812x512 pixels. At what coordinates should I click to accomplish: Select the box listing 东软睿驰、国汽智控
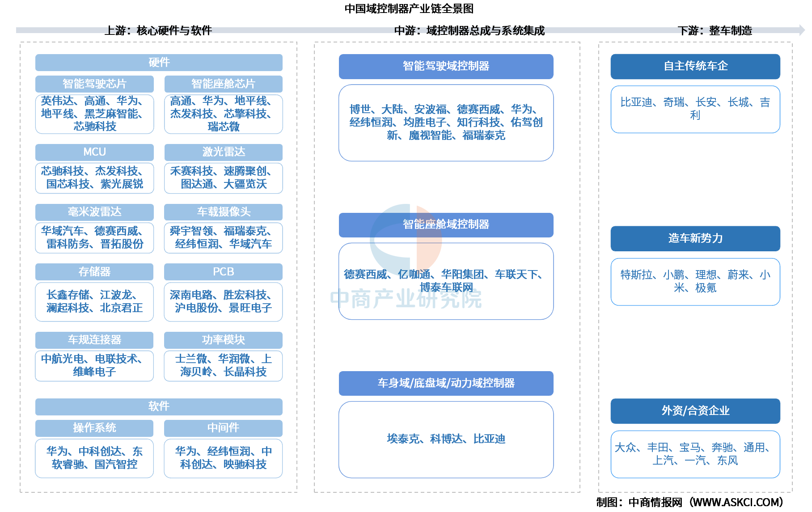(x=94, y=458)
